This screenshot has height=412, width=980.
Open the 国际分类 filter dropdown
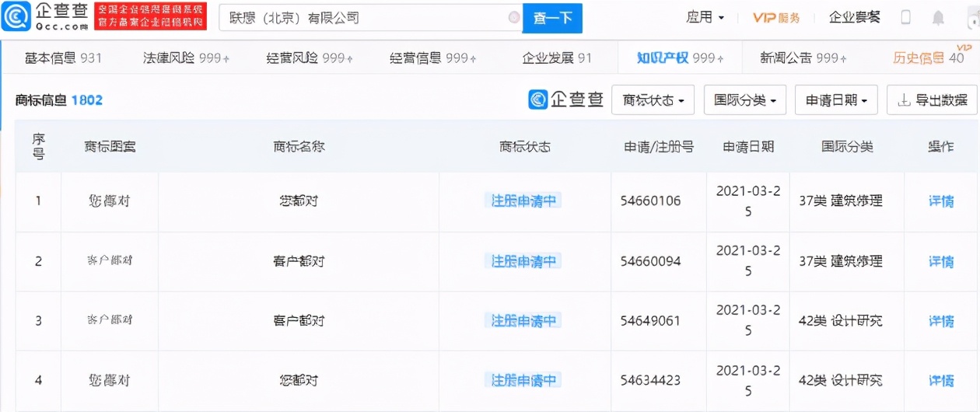click(x=744, y=100)
